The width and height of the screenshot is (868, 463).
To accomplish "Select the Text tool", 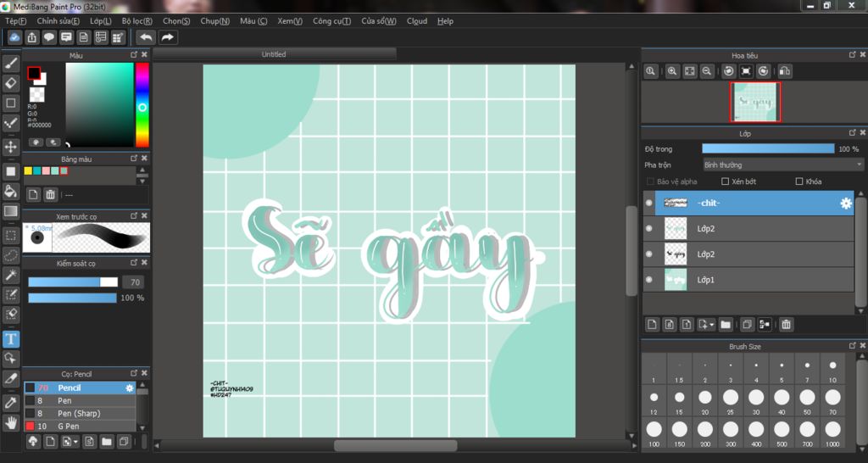I will (x=11, y=339).
